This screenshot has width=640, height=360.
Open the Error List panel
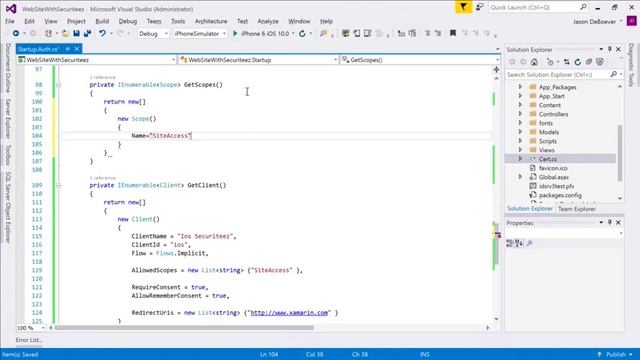(29, 340)
